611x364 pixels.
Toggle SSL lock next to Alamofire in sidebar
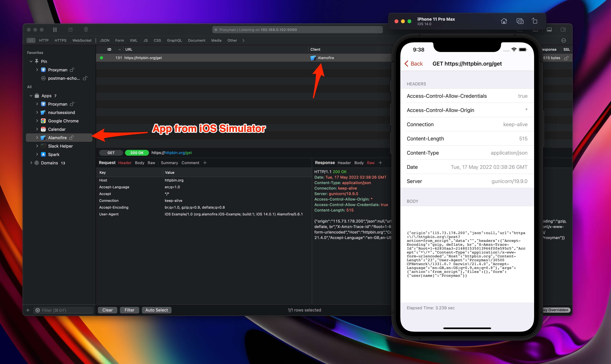click(71, 138)
